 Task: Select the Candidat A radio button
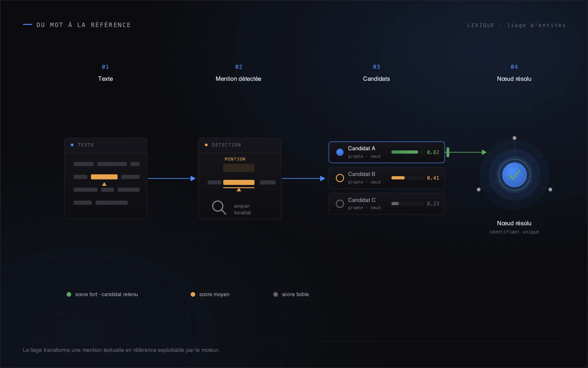tap(340, 152)
